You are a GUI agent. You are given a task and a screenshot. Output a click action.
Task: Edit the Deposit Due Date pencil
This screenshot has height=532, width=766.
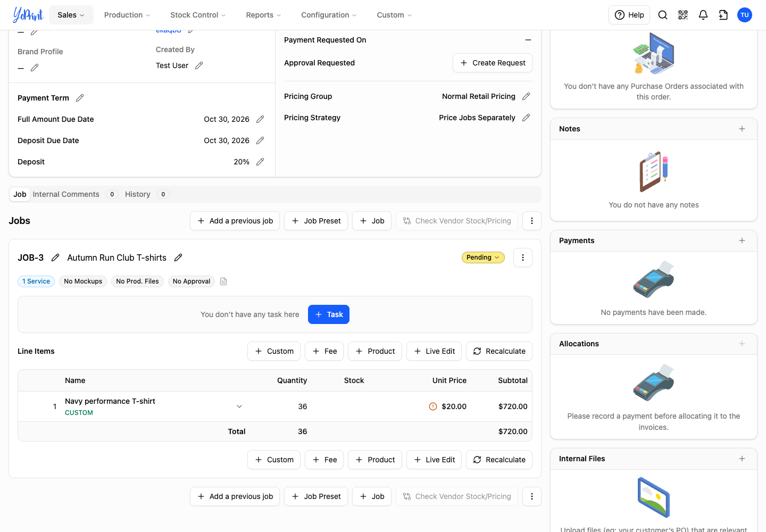260,140
